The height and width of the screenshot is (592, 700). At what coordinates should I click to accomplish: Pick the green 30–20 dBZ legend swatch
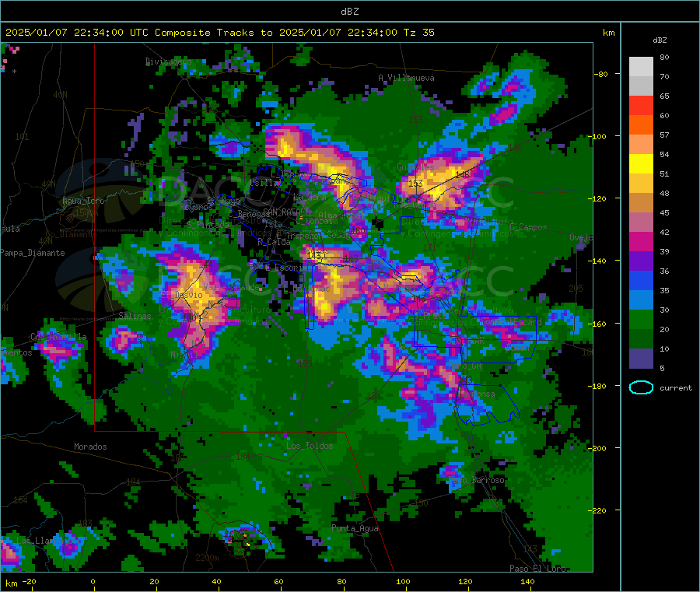point(641,320)
